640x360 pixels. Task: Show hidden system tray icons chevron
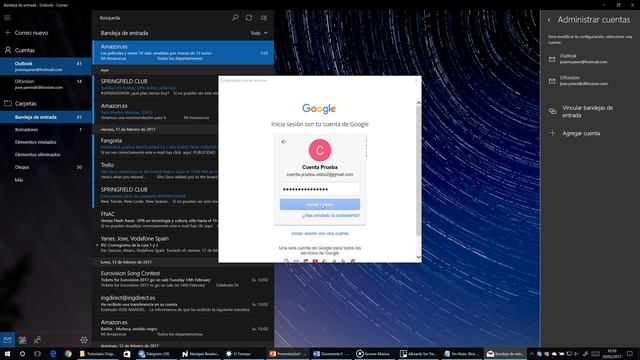pyautogui.click(x=531, y=353)
